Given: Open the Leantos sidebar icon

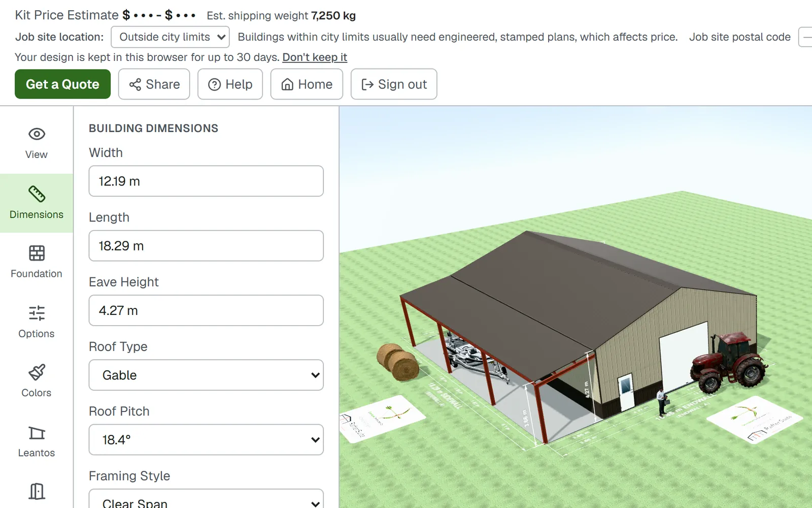Looking at the screenshot, I should point(37,433).
